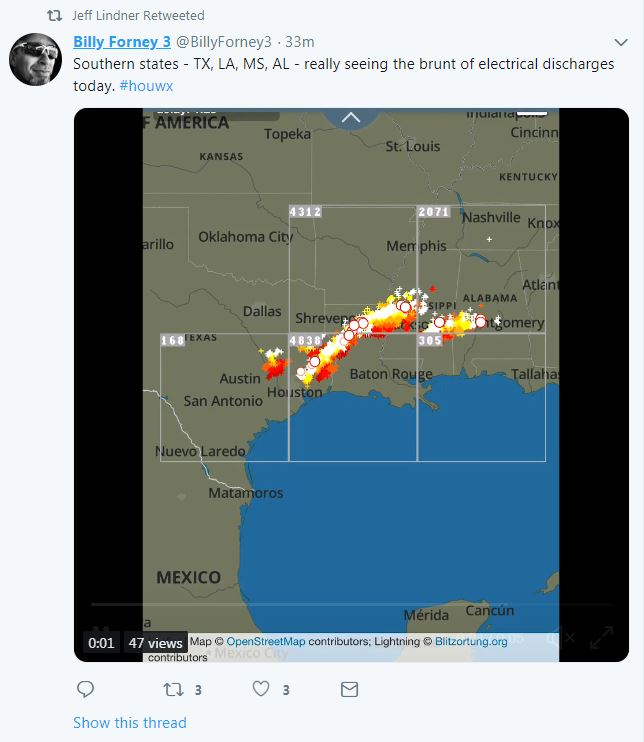Open the Blitzortung.org attribution link
This screenshot has height=742, width=644.
(x=471, y=641)
